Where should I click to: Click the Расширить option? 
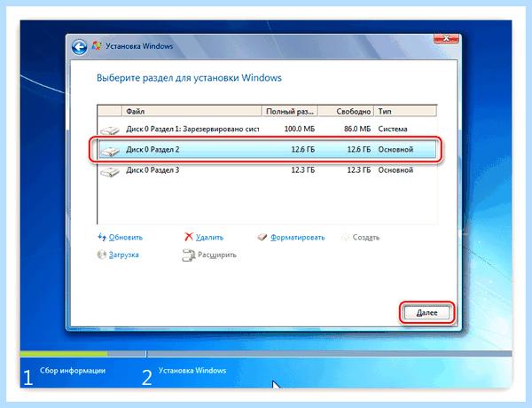pos(217,255)
